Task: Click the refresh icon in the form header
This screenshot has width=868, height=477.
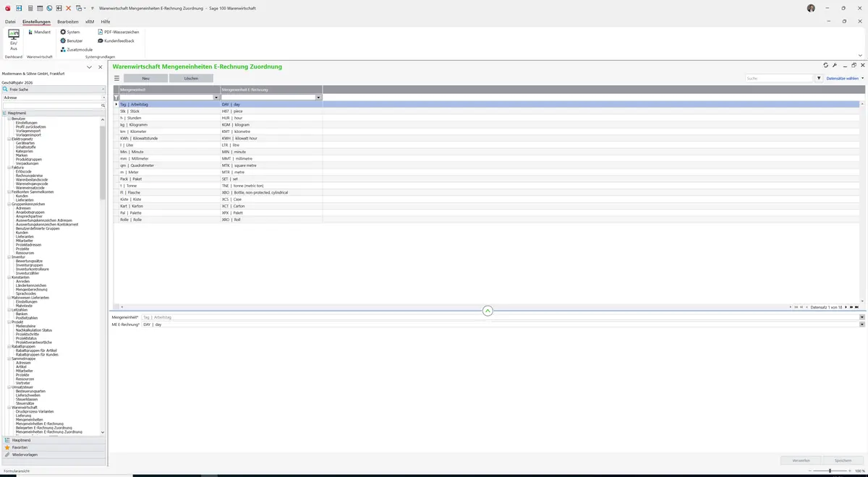Action: 826,65
